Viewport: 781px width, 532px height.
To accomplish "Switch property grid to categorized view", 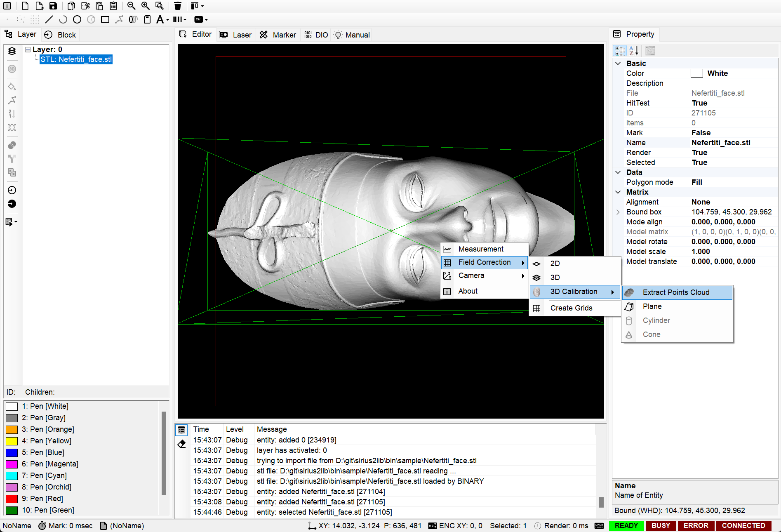I will click(x=620, y=51).
